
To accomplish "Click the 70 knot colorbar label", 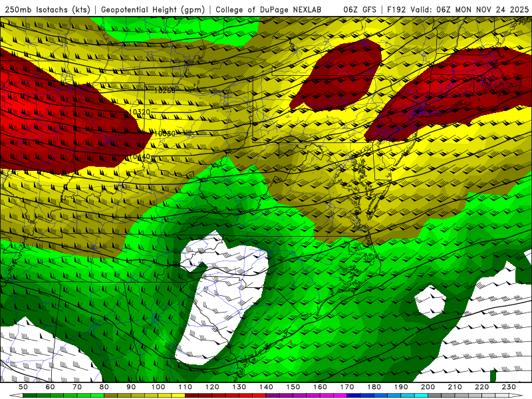I will tap(77, 387).
